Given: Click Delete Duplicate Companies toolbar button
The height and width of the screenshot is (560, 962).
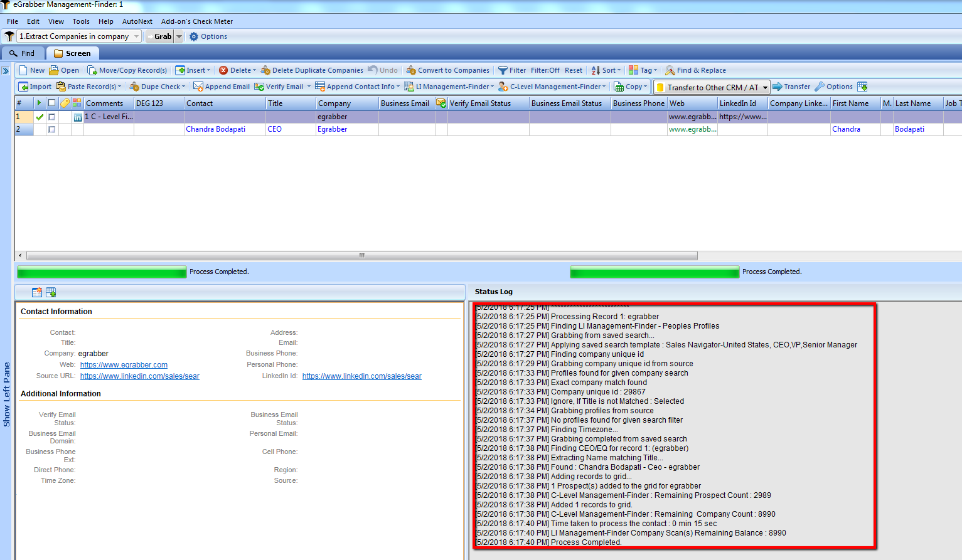Looking at the screenshot, I should tap(312, 70).
